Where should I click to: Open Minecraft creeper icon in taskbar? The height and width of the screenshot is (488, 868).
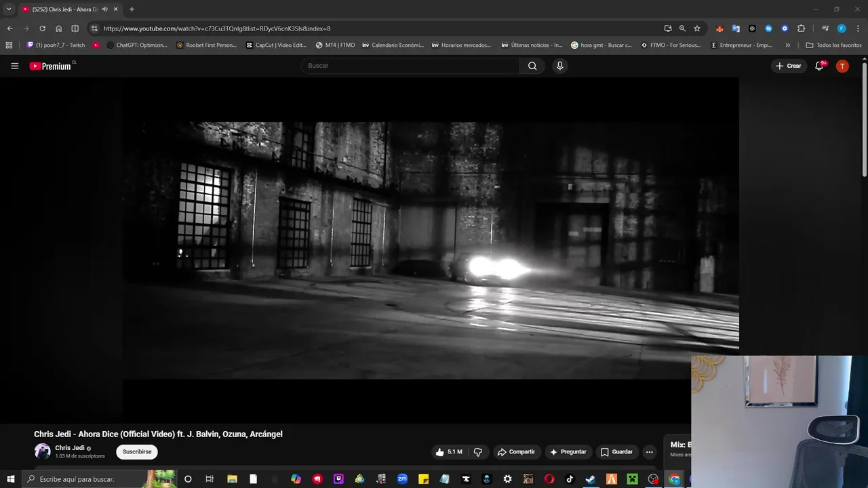pyautogui.click(x=632, y=479)
